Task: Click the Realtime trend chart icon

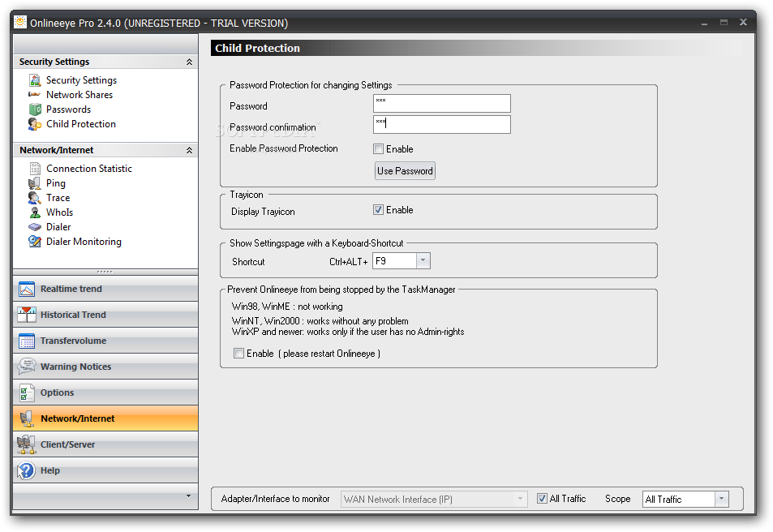Action: click(27, 289)
